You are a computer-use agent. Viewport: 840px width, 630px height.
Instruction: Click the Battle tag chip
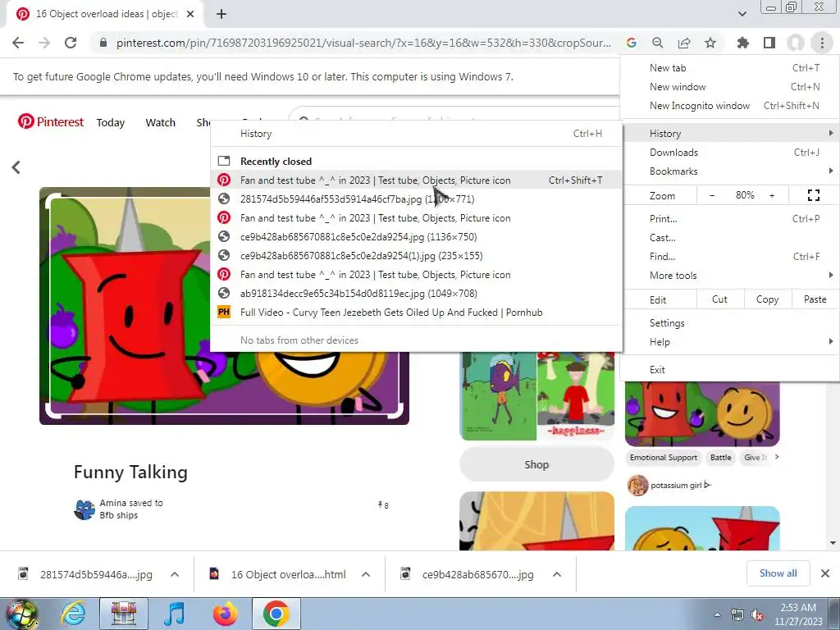tap(720, 458)
